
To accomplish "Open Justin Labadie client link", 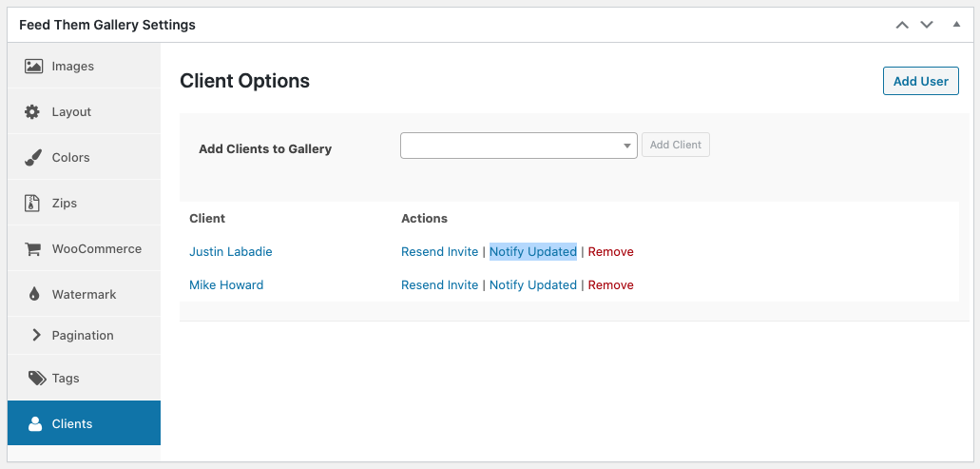I will pyautogui.click(x=231, y=251).
